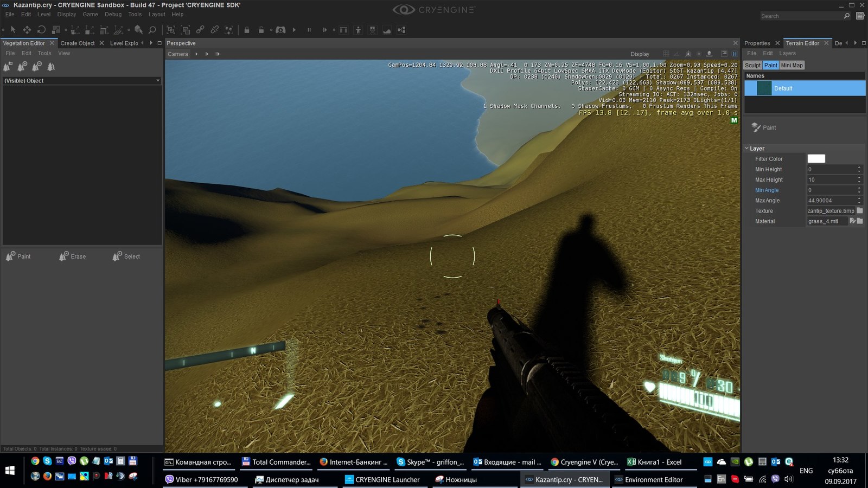Close the Terrain Editor tab

[x=826, y=43]
